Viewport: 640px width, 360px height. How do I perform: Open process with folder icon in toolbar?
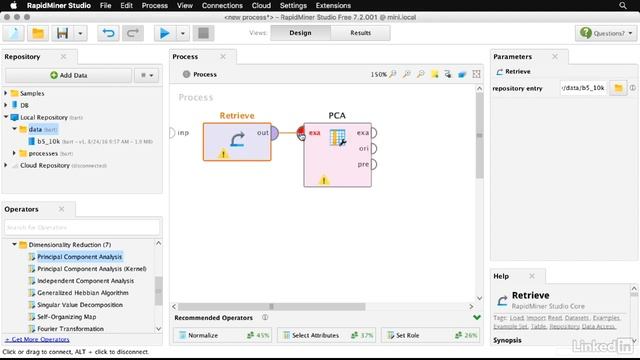38,33
